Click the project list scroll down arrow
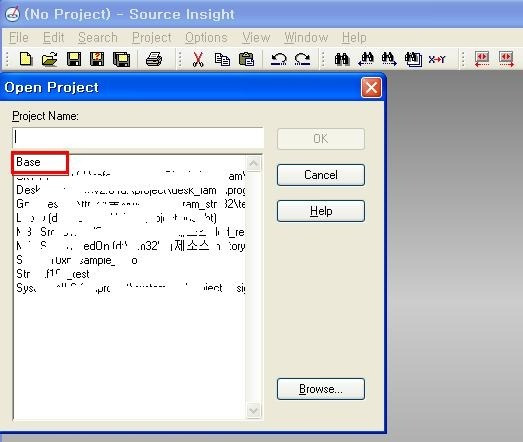This screenshot has height=442, width=523. [253, 410]
